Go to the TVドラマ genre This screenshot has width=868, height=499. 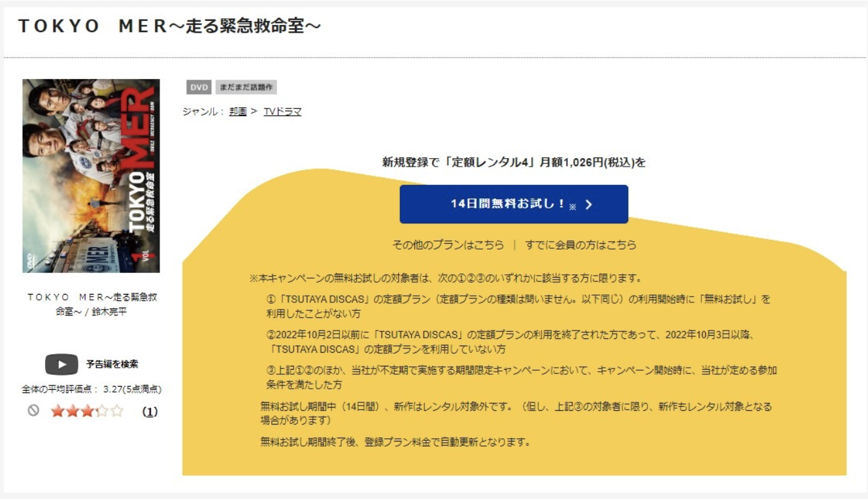tap(282, 112)
